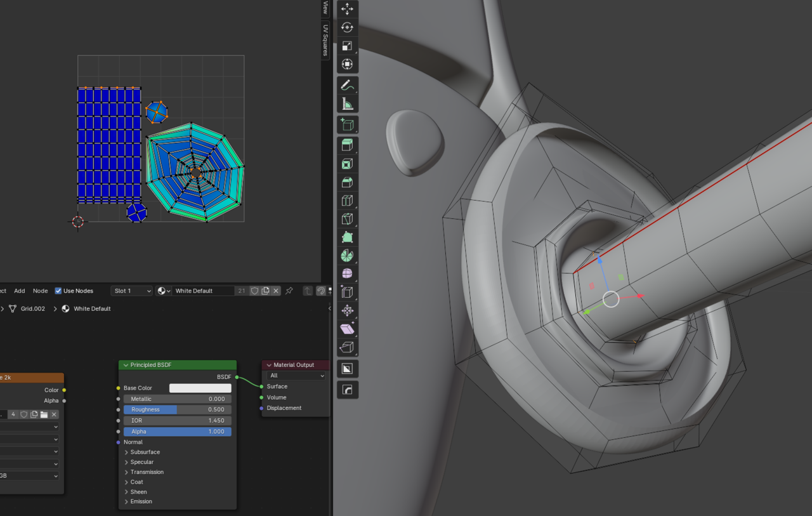The height and width of the screenshot is (516, 812).
Task: Select the Move tool in viewport toolbar
Action: [347, 9]
